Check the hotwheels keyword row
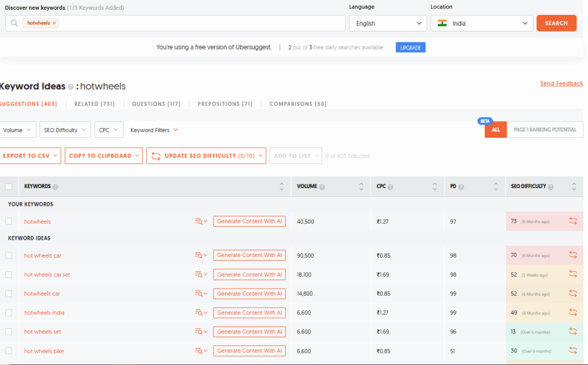588x365 pixels. [x=9, y=222]
